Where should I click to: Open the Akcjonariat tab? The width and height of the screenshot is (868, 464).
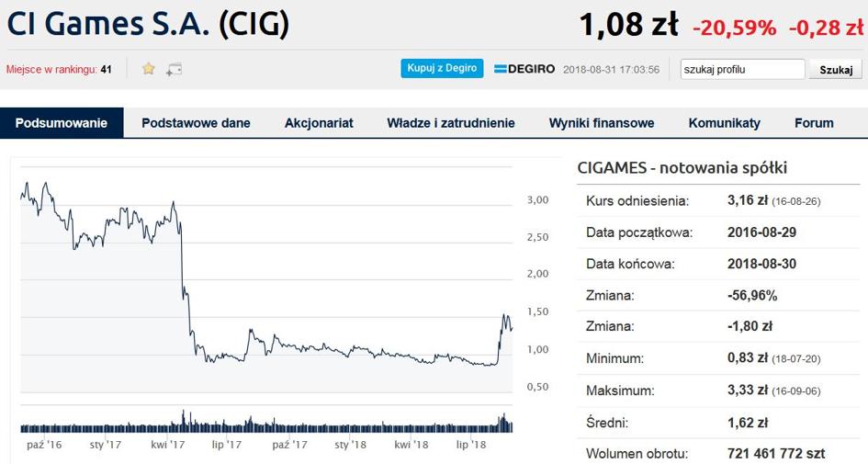[x=319, y=123]
